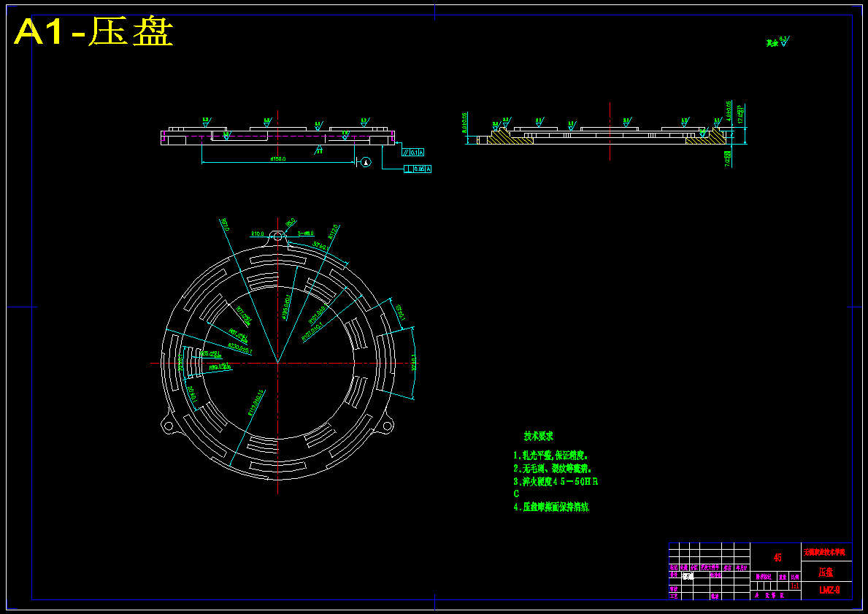Click material '45' in the title block
This screenshot has height=614, width=868.
coord(777,558)
